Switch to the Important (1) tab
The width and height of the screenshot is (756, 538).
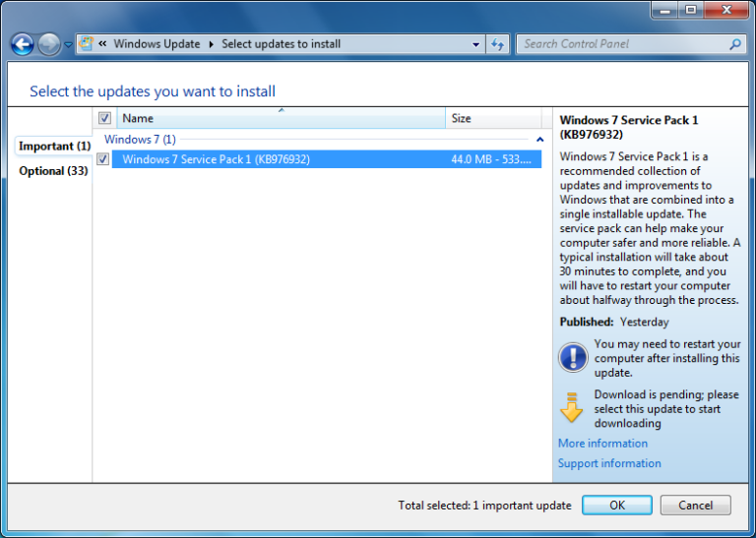pos(54,147)
